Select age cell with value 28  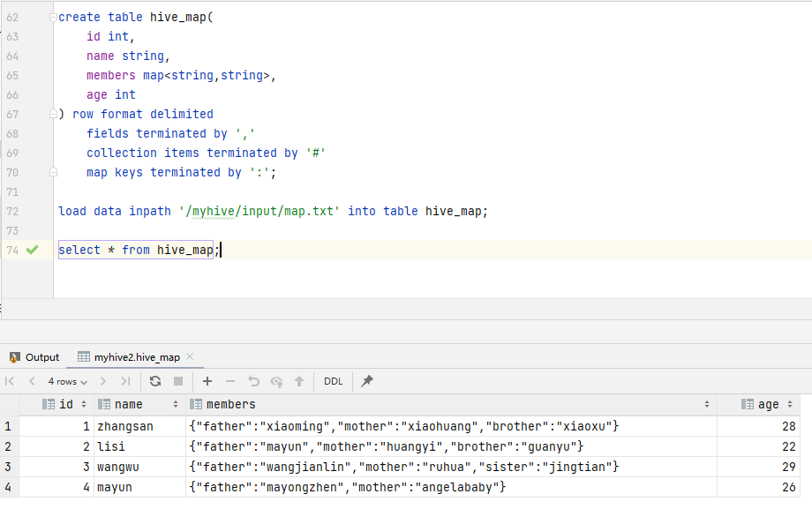(759, 426)
